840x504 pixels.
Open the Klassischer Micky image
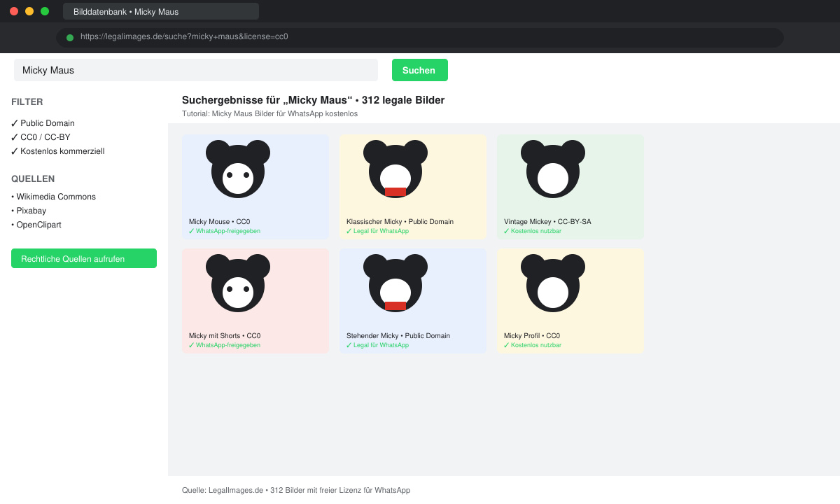[413, 187]
